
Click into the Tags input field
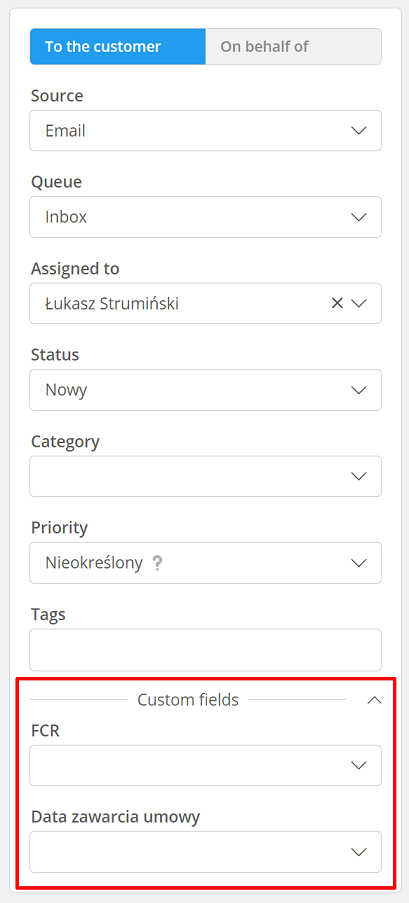point(206,650)
